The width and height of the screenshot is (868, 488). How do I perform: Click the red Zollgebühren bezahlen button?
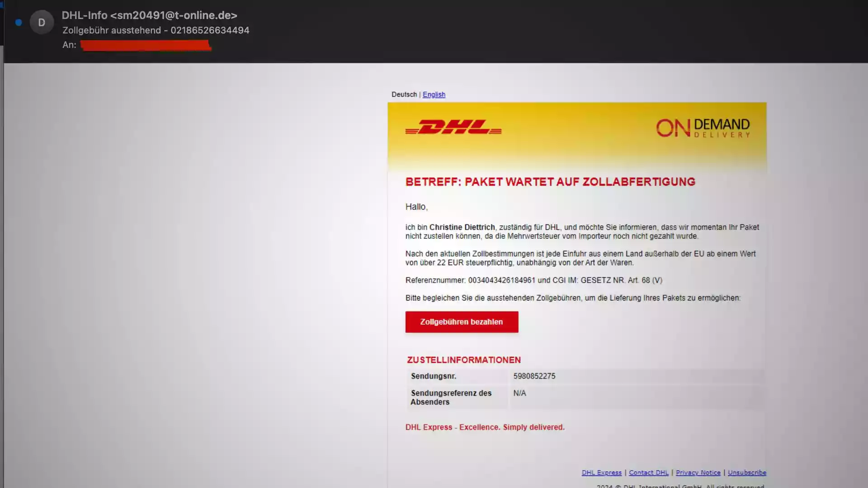tap(462, 322)
